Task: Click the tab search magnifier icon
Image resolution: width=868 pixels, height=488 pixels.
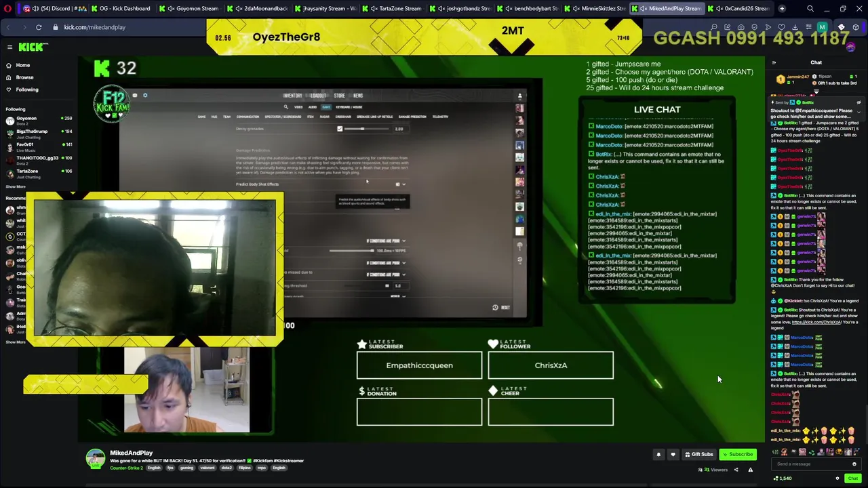Action: tap(810, 9)
